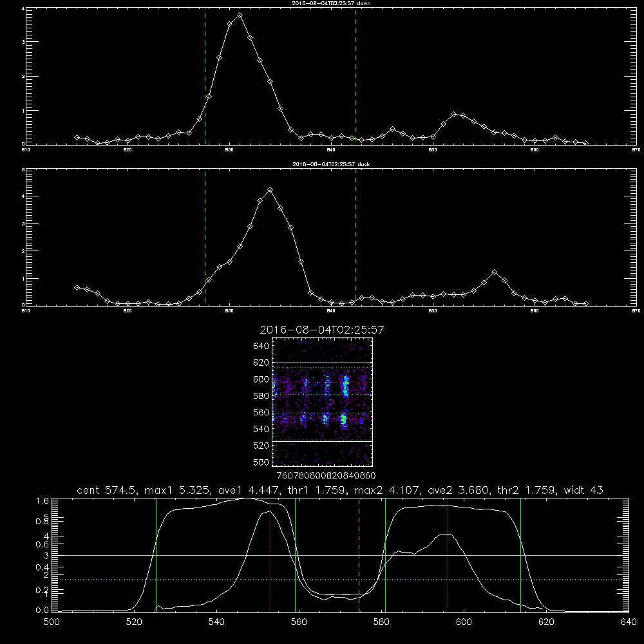Select green vertical line near 525 in bottom plot
The height and width of the screenshot is (644, 644).
(156, 555)
